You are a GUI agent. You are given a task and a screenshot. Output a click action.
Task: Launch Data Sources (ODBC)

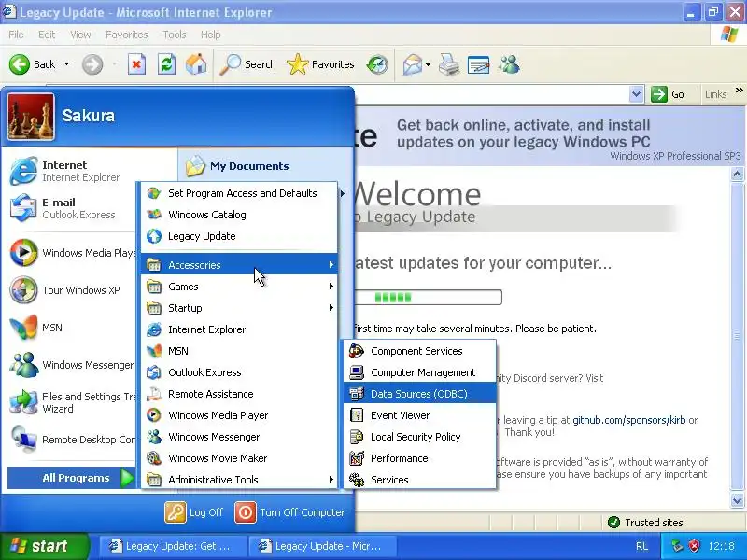(x=419, y=394)
